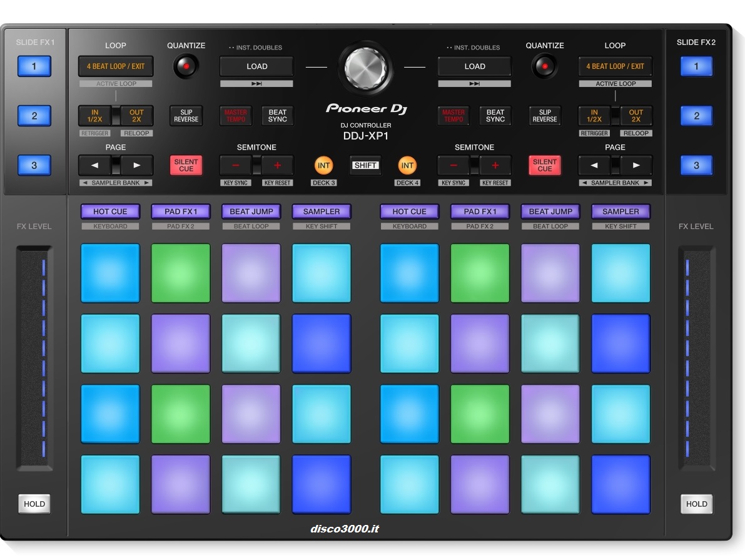Toggle the left deck QUANTIZE button
745x560 pixels.
click(186, 66)
